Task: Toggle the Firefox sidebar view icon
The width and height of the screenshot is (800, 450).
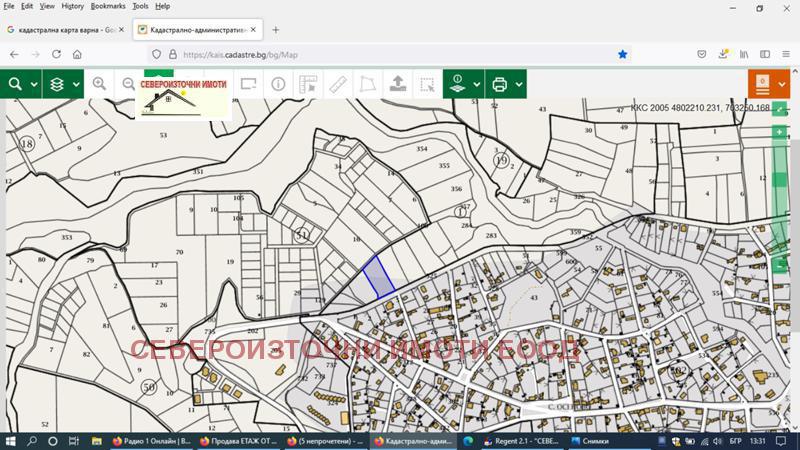Action: (x=763, y=54)
